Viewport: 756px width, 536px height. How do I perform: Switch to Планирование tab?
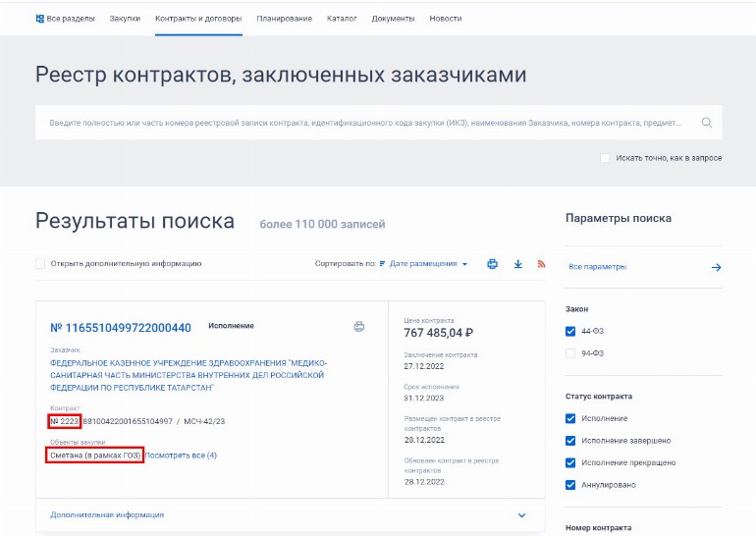pyautogui.click(x=284, y=19)
